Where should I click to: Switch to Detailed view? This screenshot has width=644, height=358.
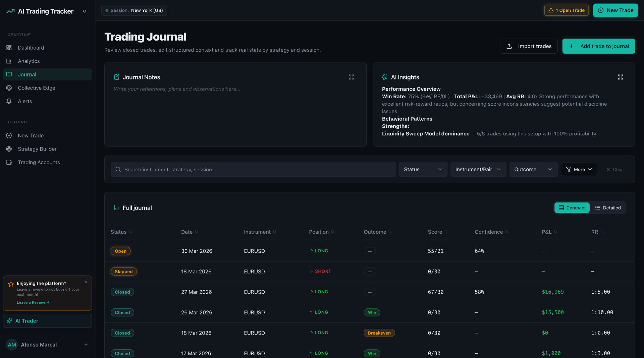point(608,208)
